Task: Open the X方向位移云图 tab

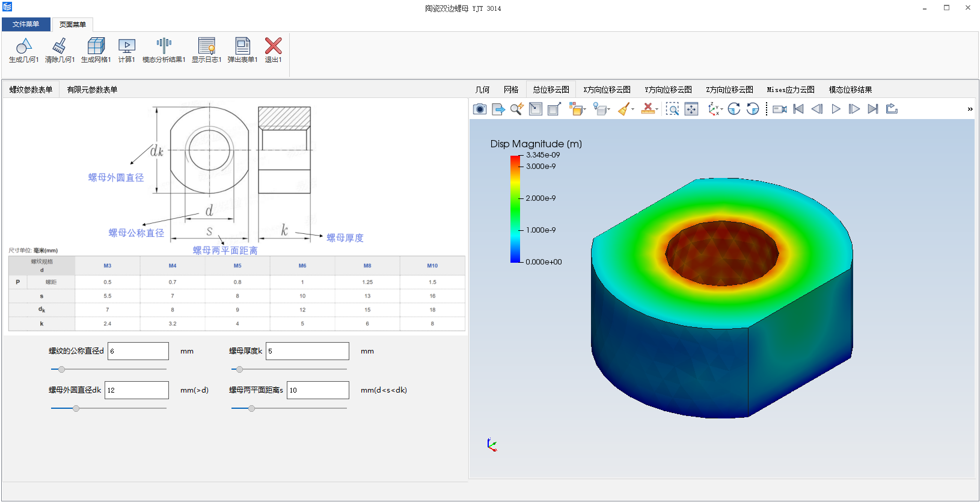Action: (607, 90)
